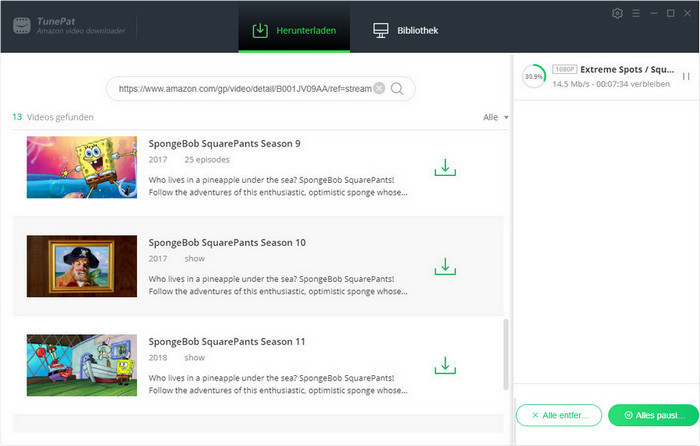The width and height of the screenshot is (700, 446).
Task: Click the '13 Videos gefunden' count
Action: (53, 117)
